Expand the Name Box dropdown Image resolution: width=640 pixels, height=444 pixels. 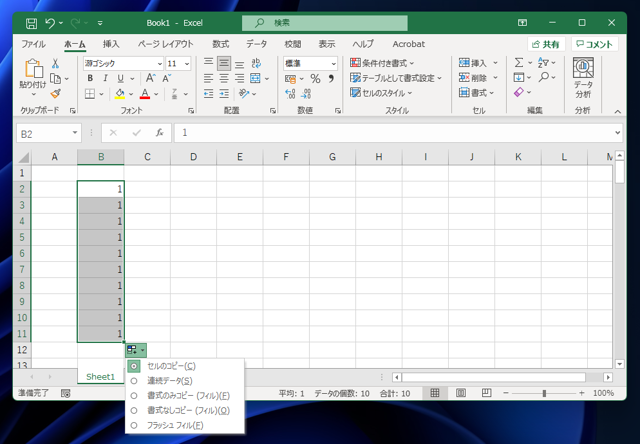[x=75, y=133]
